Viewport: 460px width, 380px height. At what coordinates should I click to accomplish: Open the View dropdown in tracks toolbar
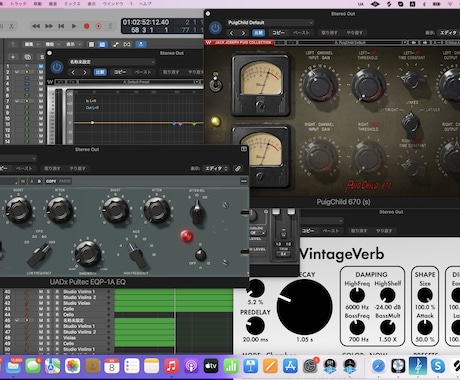tap(73, 44)
